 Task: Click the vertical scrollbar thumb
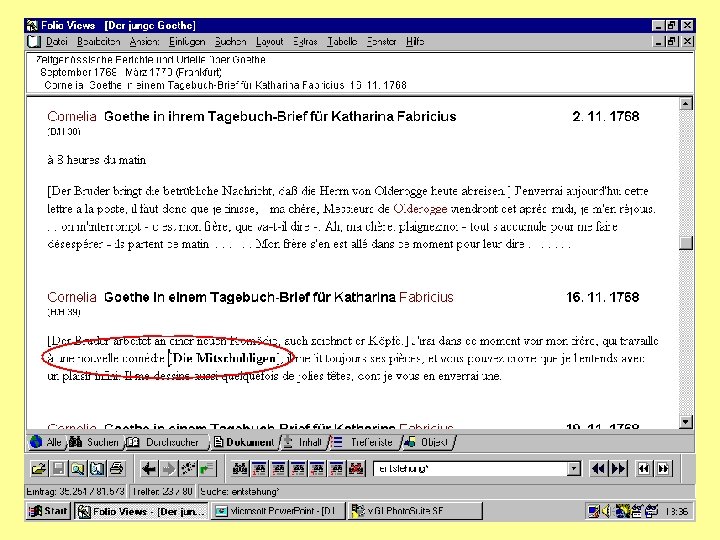(x=686, y=243)
